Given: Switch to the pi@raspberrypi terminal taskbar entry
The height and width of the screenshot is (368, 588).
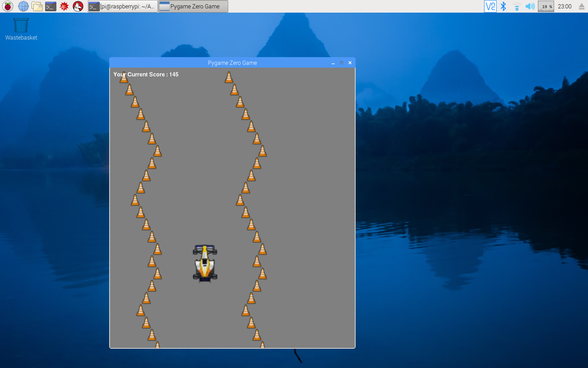Looking at the screenshot, I should click(x=122, y=6).
